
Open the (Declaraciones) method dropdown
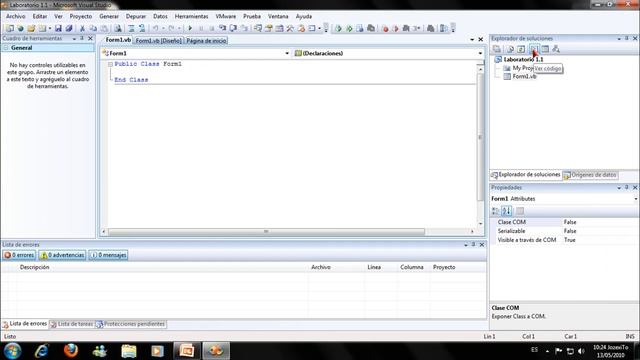pos(480,53)
